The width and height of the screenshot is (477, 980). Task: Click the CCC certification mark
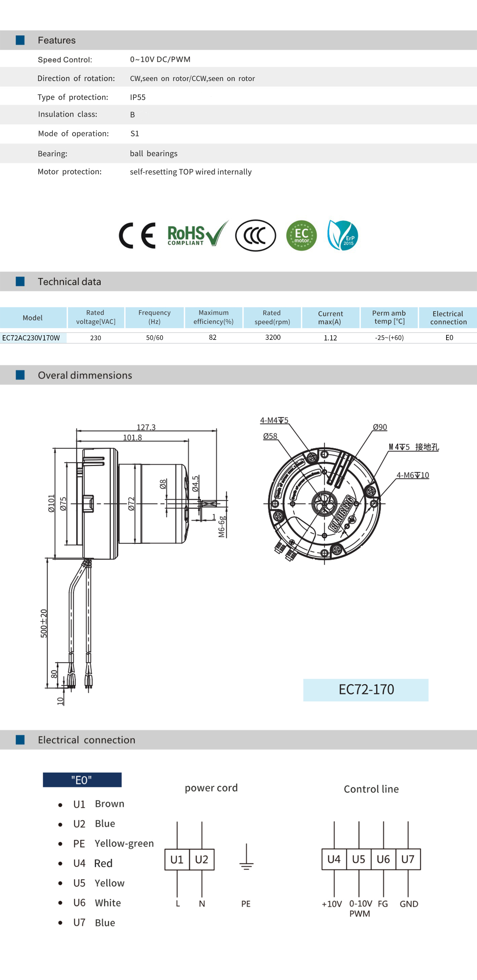click(256, 235)
